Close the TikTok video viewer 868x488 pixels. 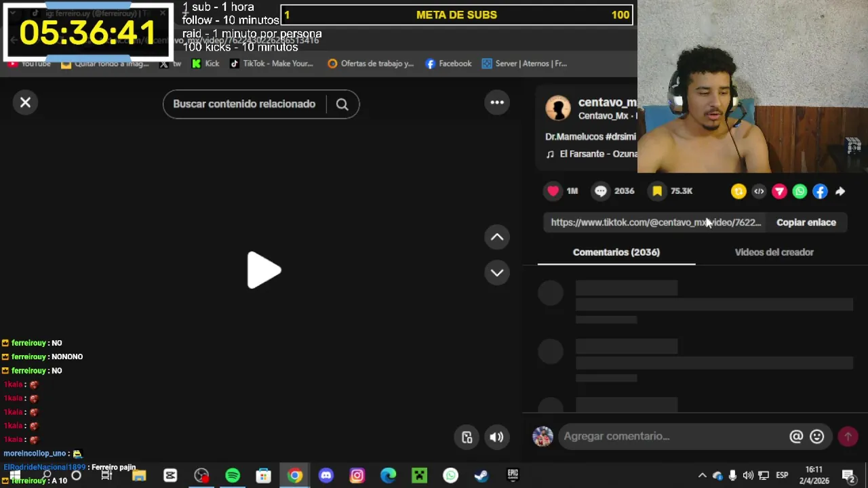(x=25, y=102)
